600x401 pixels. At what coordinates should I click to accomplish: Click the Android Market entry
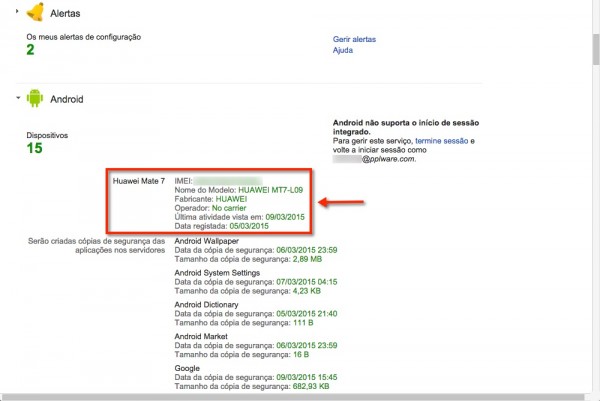pos(201,336)
